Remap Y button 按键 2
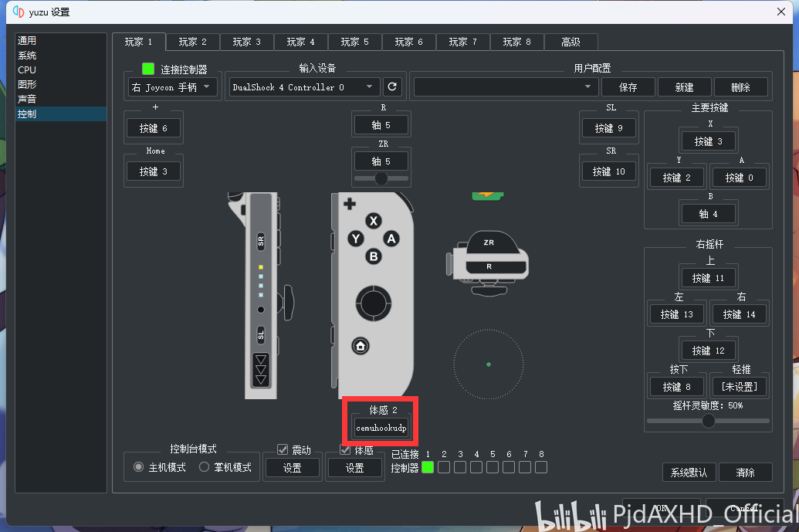The height and width of the screenshot is (532, 799). [677, 178]
